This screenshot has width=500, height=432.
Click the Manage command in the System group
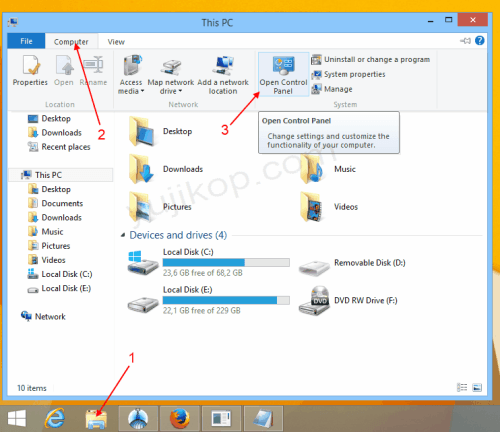pyautogui.click(x=332, y=89)
